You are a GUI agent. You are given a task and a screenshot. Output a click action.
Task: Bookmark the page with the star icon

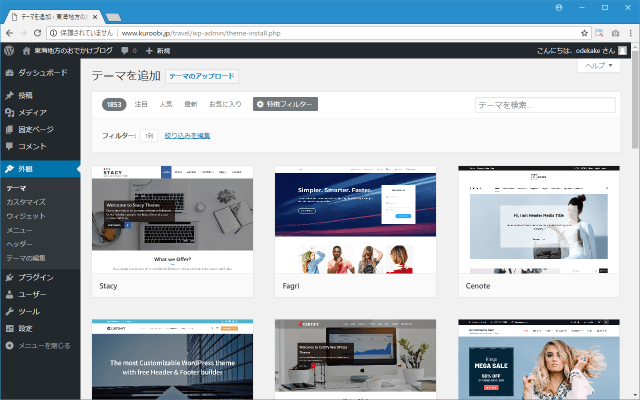click(x=584, y=33)
